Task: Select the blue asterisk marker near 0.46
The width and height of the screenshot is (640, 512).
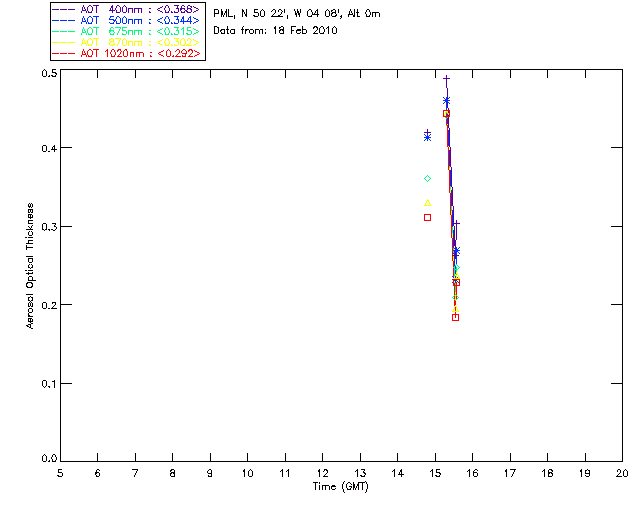Action: pyautogui.click(x=447, y=100)
